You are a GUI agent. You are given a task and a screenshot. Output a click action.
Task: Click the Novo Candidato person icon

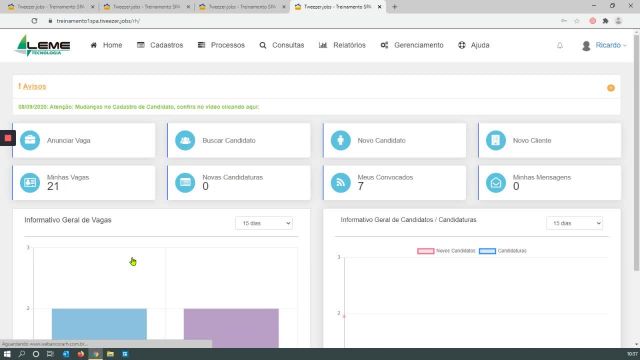point(340,140)
